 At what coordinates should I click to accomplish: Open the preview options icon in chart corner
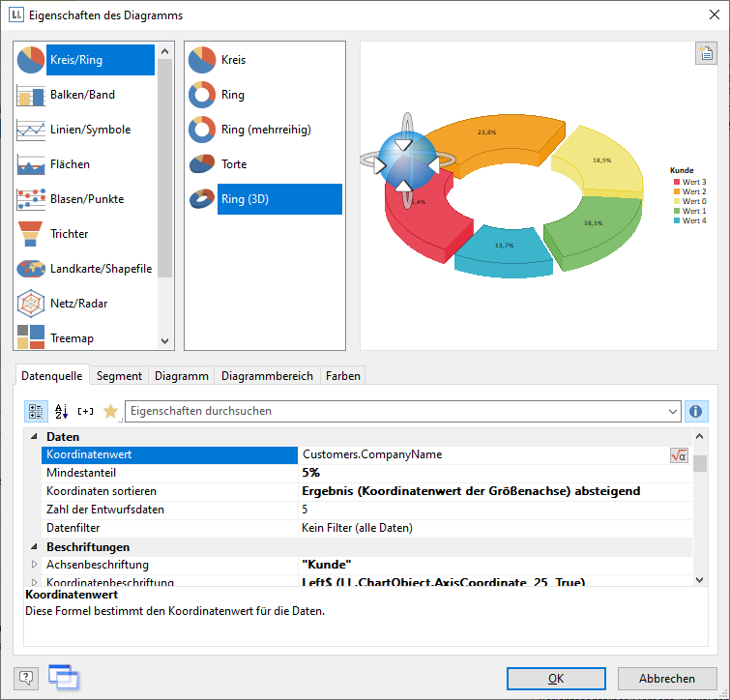pos(706,54)
